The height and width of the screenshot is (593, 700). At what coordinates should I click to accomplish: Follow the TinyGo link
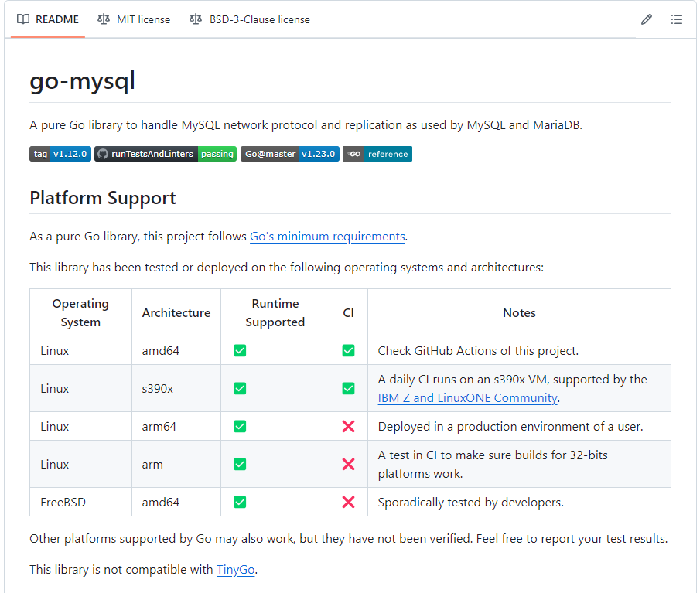click(x=236, y=570)
